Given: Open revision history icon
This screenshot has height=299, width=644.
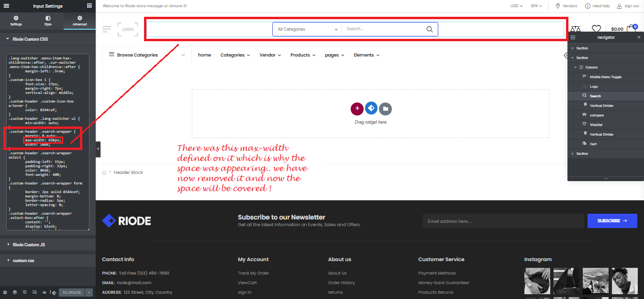Looking at the screenshot, I should 24,292.
